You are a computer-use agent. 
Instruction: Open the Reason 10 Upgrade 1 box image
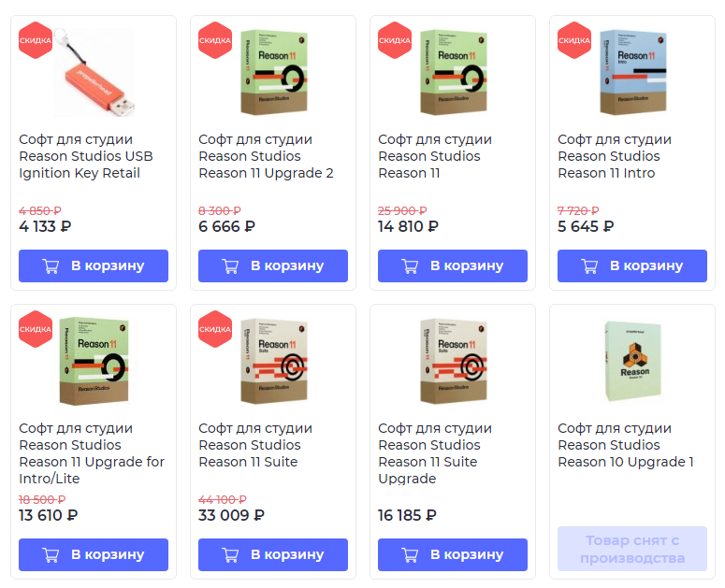633,360
